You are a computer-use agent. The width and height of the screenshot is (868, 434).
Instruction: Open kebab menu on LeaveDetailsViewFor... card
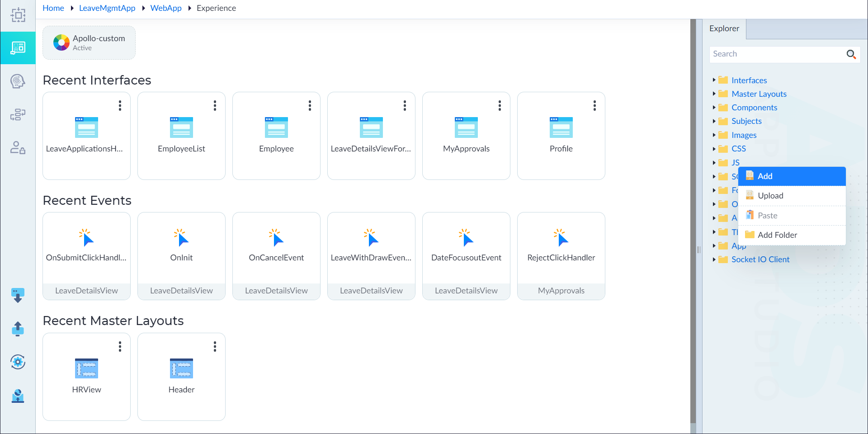click(405, 106)
